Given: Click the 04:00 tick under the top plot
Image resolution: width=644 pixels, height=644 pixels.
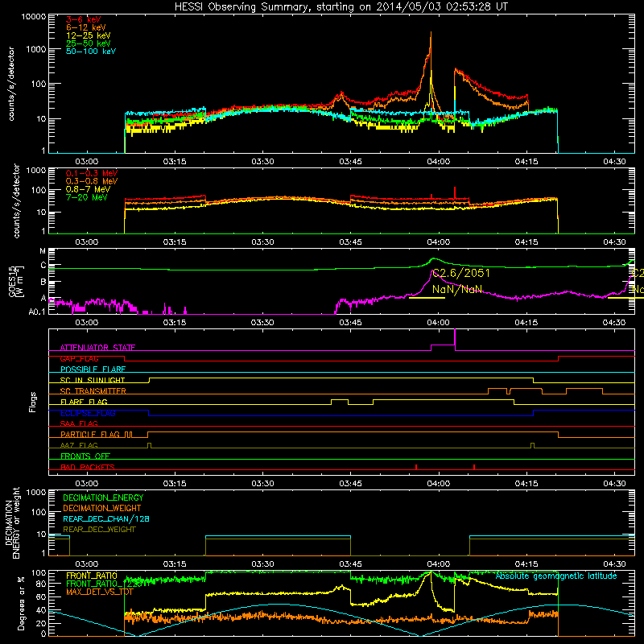Looking at the screenshot, I should click(x=438, y=162).
